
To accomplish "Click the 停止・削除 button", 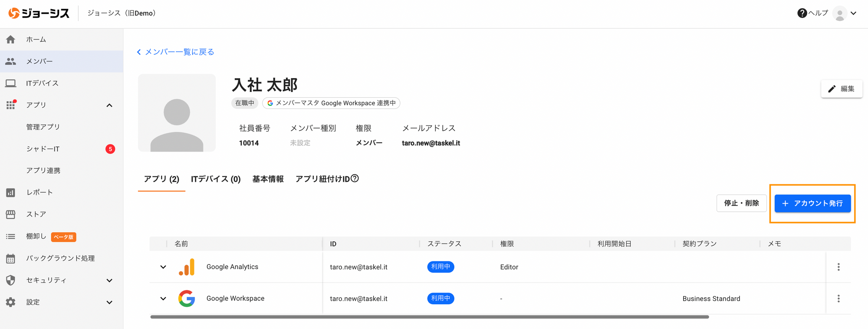I will (741, 203).
